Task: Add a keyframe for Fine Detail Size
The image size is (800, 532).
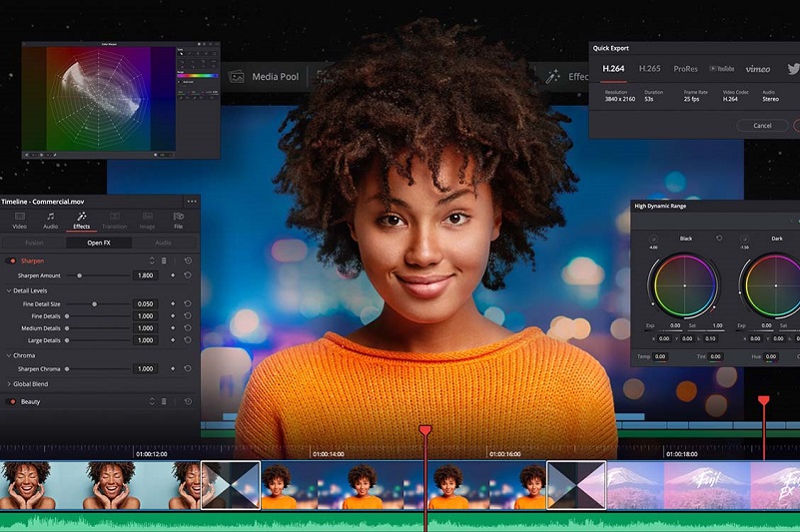Action: tap(173, 303)
